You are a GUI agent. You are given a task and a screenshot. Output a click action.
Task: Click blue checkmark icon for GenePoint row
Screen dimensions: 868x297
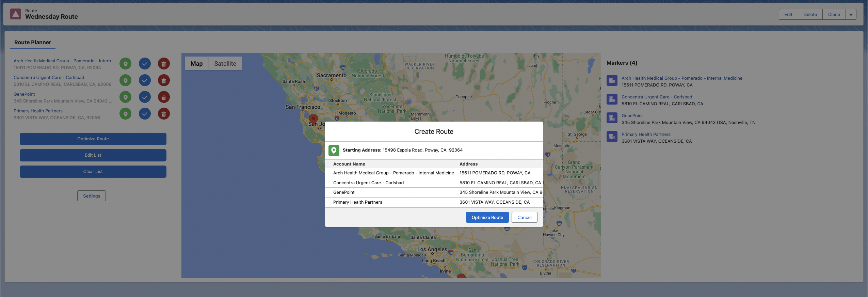pos(145,97)
